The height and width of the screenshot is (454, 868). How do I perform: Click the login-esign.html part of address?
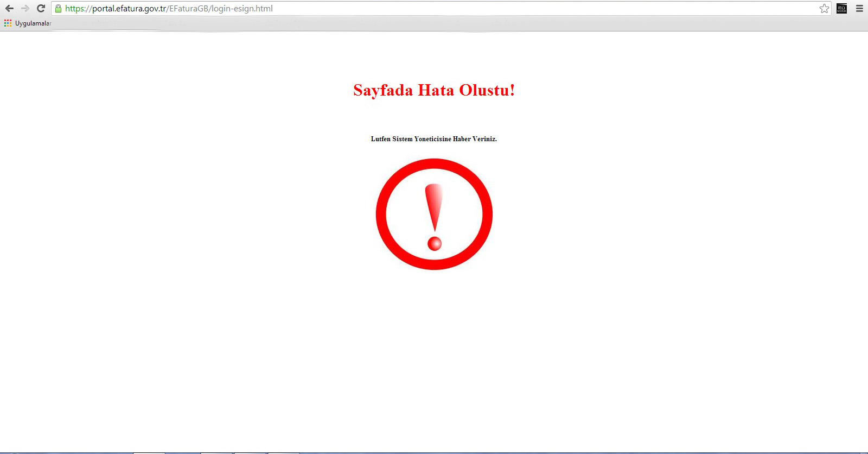pyautogui.click(x=242, y=9)
